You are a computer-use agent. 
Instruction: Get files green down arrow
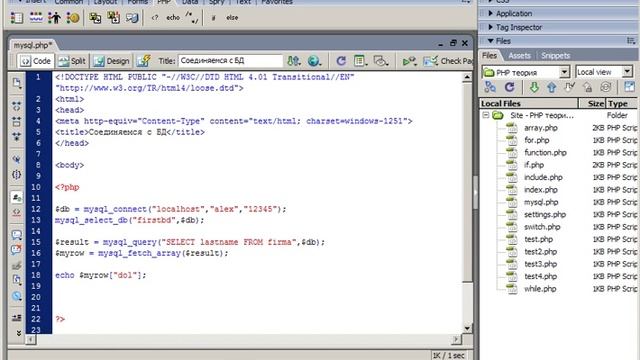(534, 87)
